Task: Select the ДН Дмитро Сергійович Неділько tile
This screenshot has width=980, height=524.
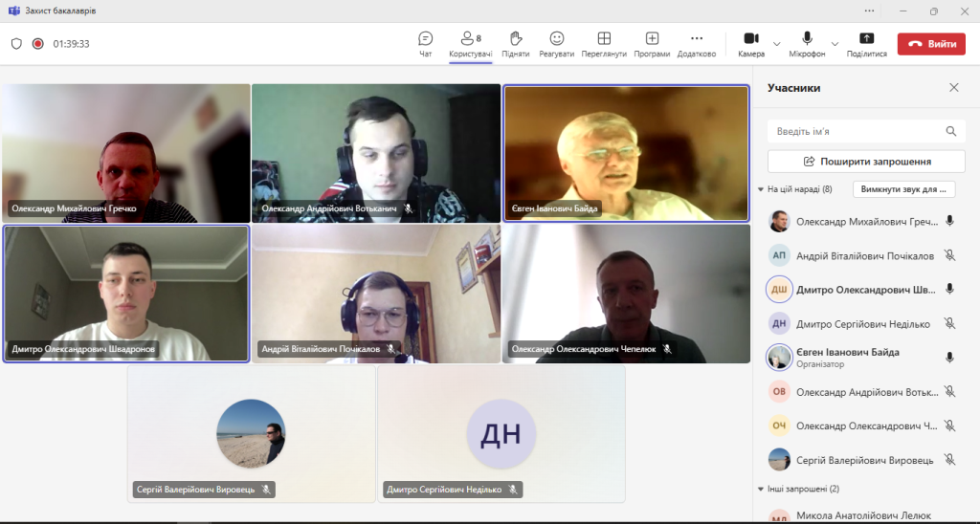Action: (501, 433)
